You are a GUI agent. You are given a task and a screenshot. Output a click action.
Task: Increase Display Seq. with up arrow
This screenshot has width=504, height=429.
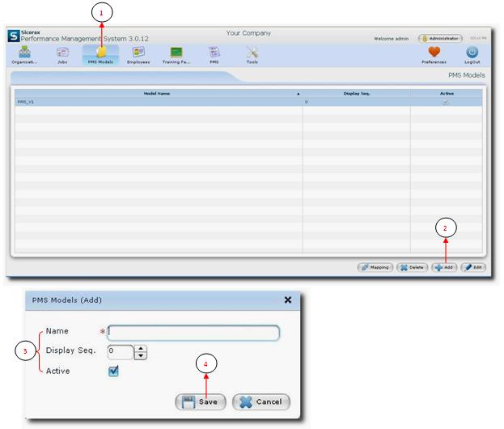(141, 348)
